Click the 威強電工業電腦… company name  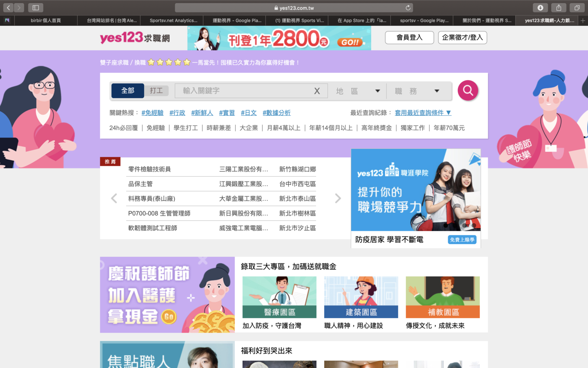[x=244, y=228]
